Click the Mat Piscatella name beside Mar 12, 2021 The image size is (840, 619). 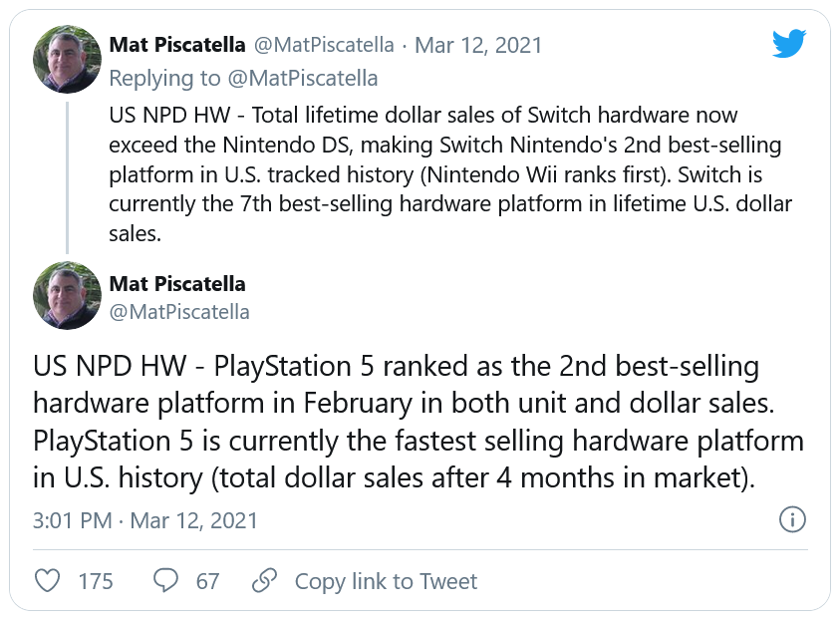point(177,45)
